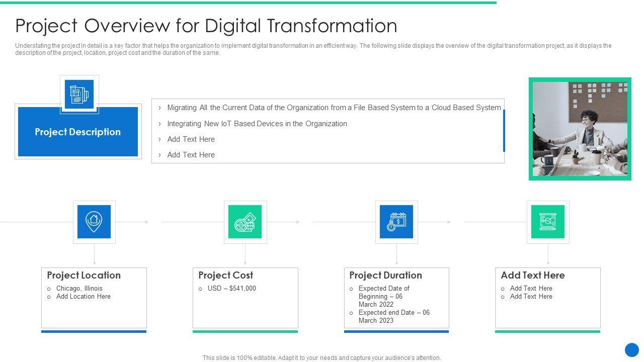The height and width of the screenshot is (362, 644).
Task: Select the Migrating All the Current Data bullet
Action: tap(334, 108)
